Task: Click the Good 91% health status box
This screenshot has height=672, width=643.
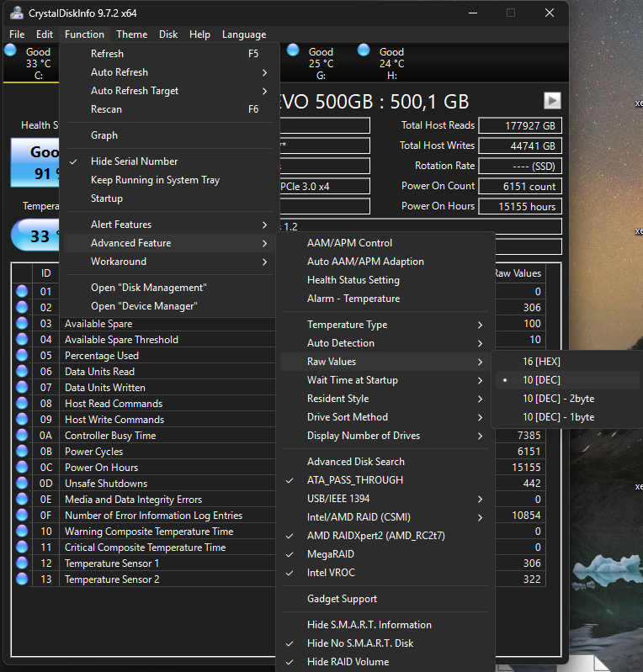Action: coord(35,162)
